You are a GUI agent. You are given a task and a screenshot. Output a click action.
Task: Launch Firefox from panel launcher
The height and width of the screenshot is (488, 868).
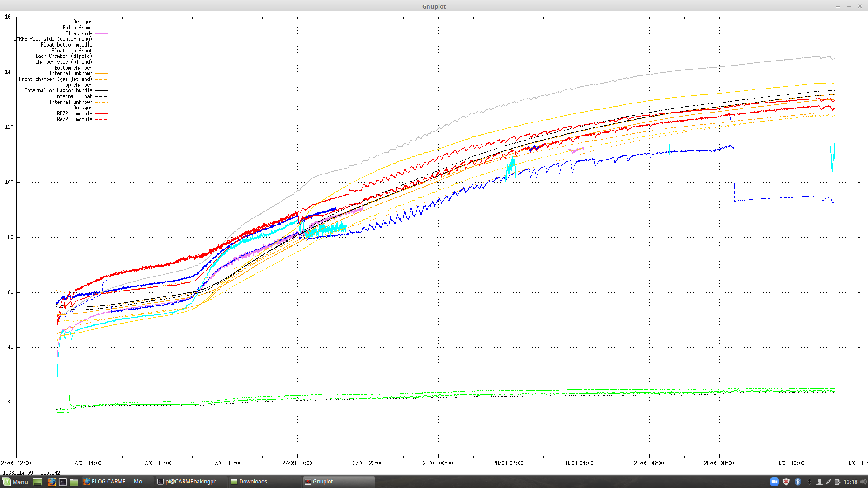click(52, 482)
